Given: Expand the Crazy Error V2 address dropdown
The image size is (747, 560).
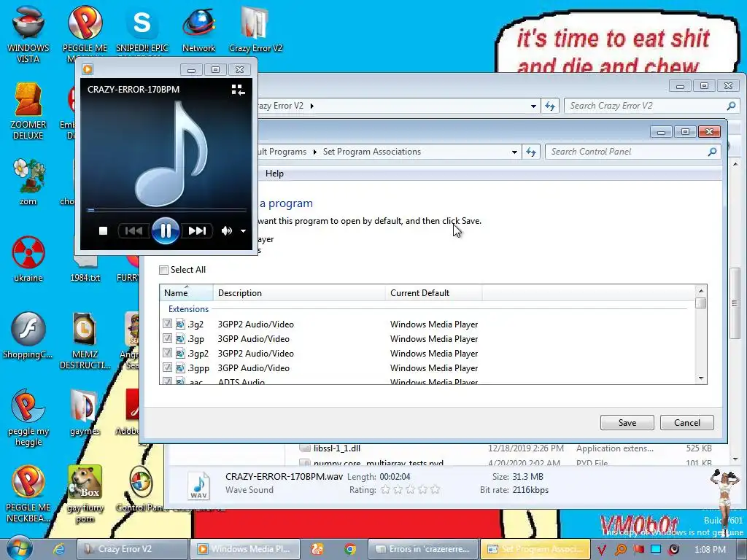Looking at the screenshot, I should coord(533,106).
